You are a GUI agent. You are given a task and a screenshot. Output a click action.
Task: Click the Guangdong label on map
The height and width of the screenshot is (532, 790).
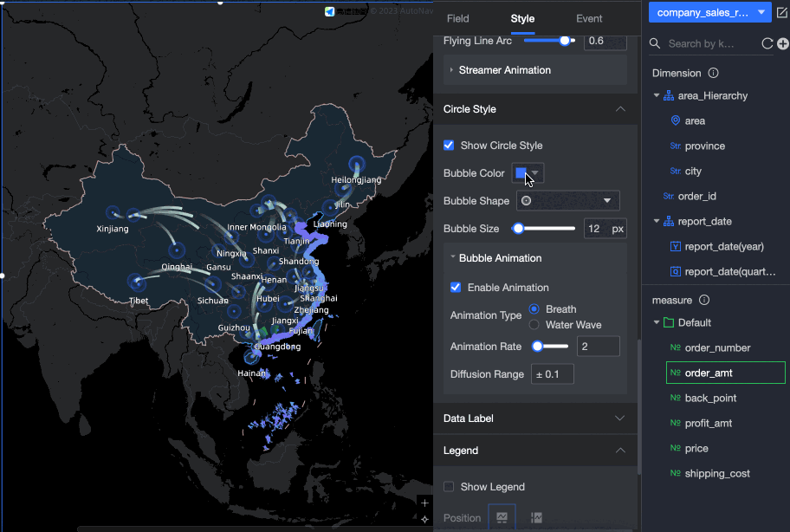pos(277,347)
